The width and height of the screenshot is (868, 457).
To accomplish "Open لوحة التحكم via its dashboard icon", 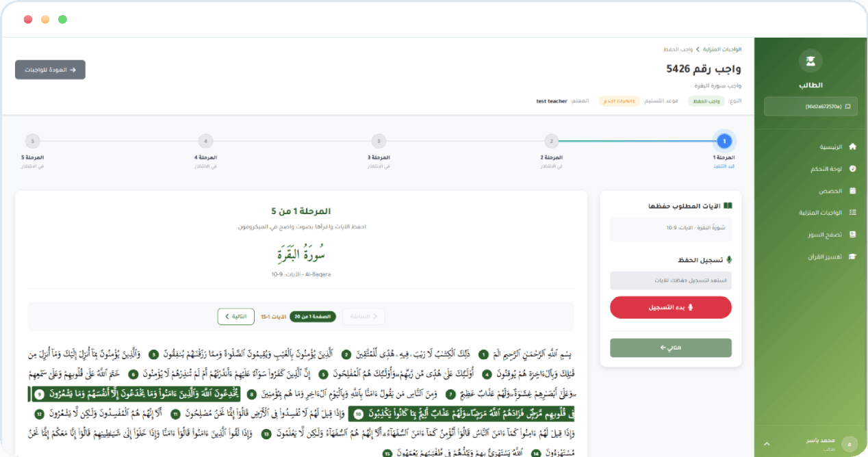I will click(x=852, y=168).
